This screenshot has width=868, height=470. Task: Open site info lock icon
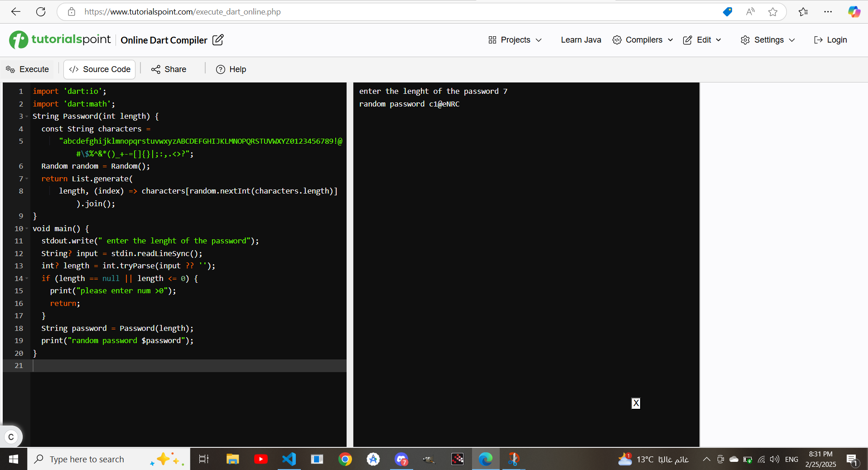[72, 12]
